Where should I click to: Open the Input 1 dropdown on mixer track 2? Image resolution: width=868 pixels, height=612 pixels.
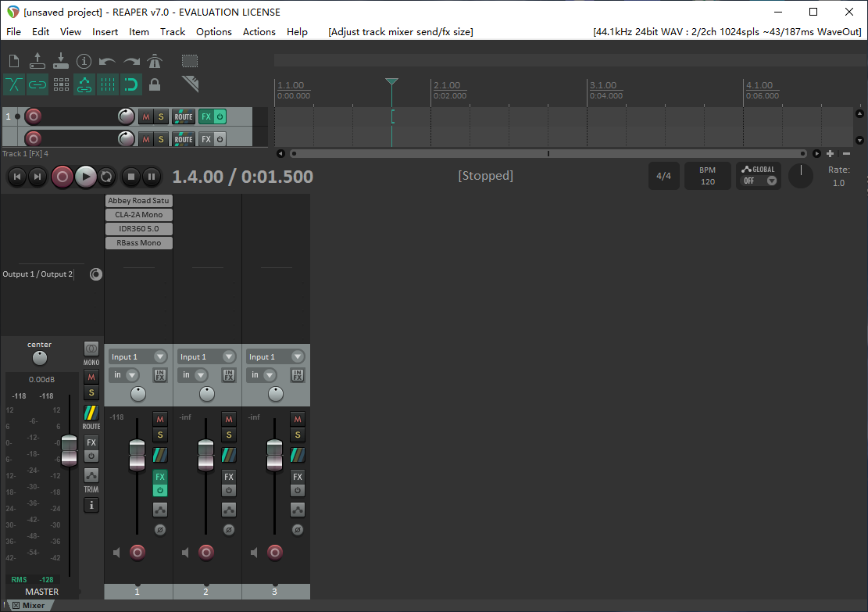[206, 356]
